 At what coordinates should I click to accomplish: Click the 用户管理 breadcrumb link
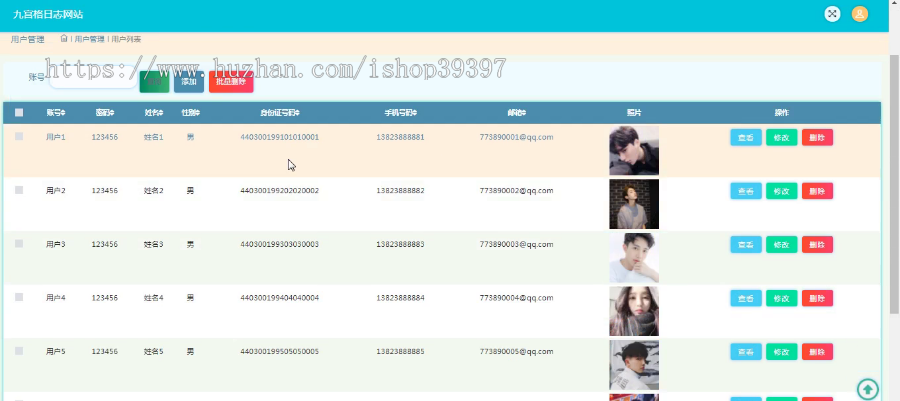90,39
